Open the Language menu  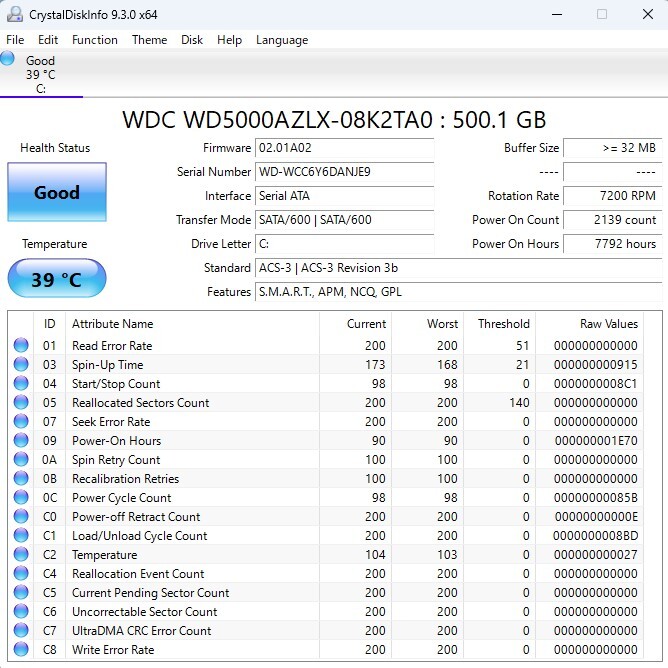tap(282, 40)
